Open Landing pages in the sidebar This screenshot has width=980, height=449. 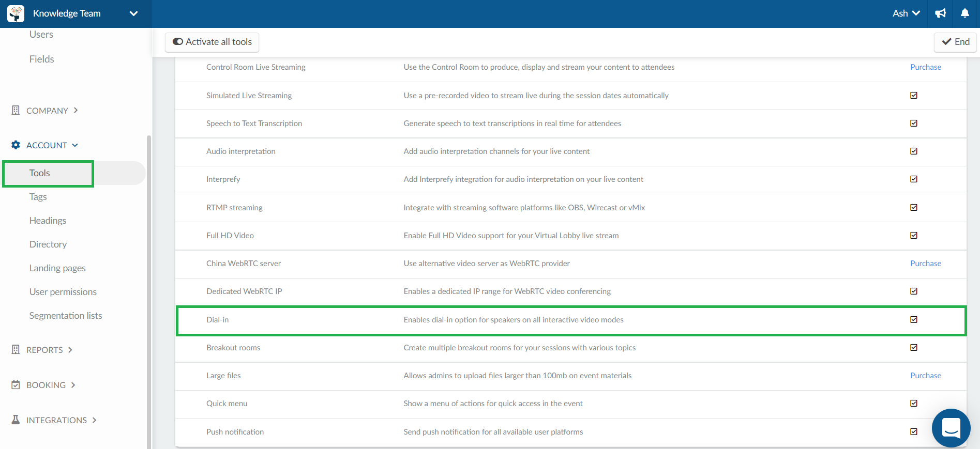pyautogui.click(x=57, y=268)
